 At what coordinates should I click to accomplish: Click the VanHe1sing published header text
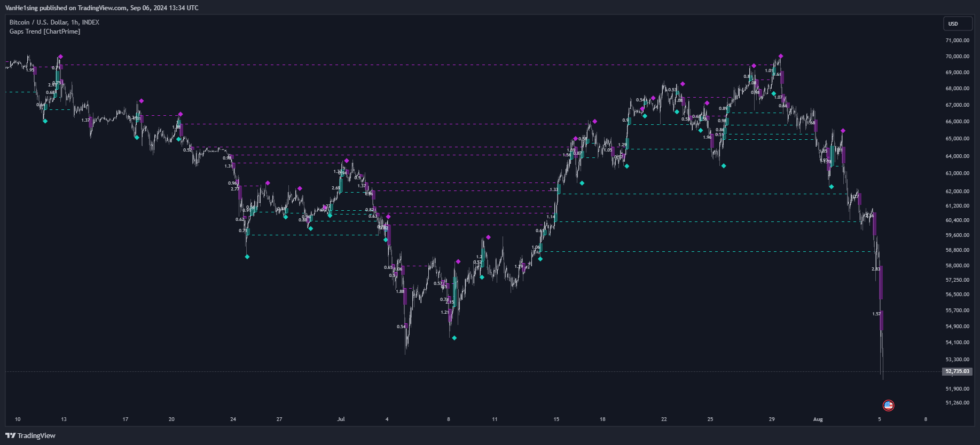click(101, 8)
